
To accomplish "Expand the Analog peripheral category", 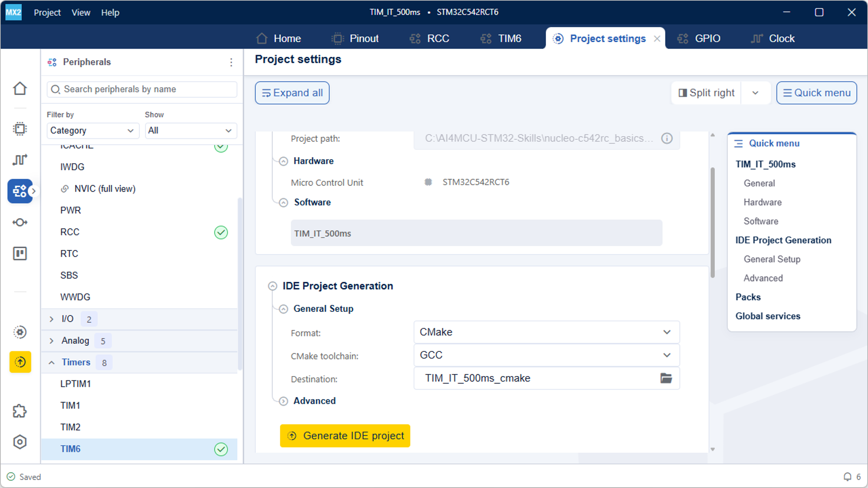I will tap(52, 341).
